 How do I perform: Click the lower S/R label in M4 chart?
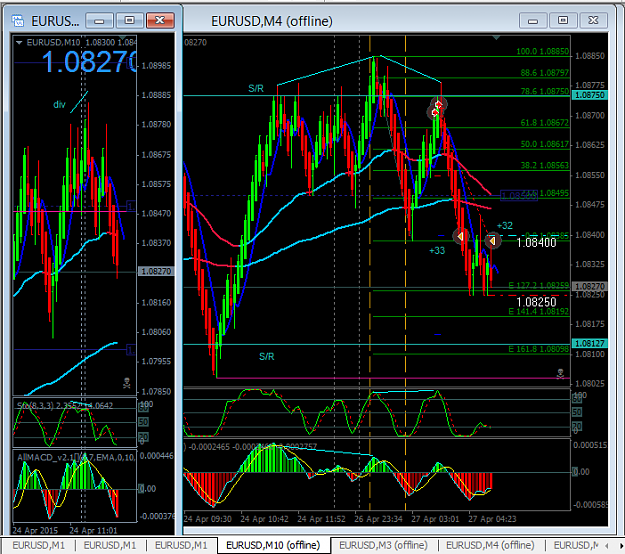267,356
